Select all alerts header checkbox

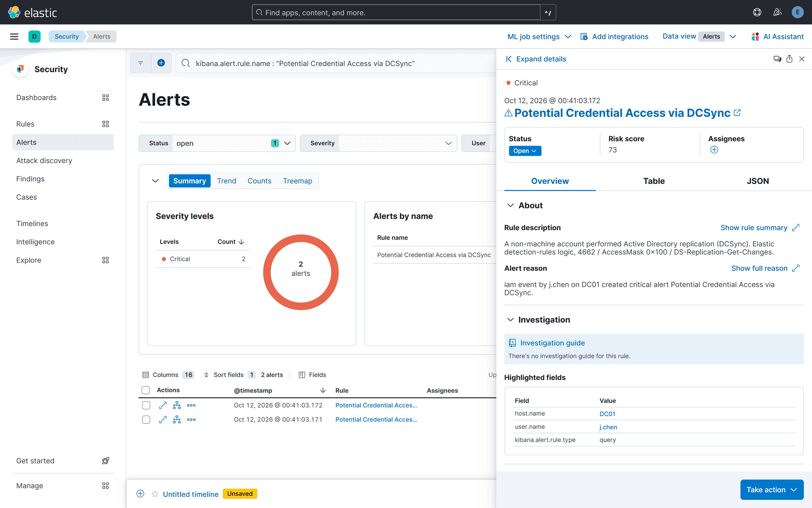pyautogui.click(x=146, y=390)
